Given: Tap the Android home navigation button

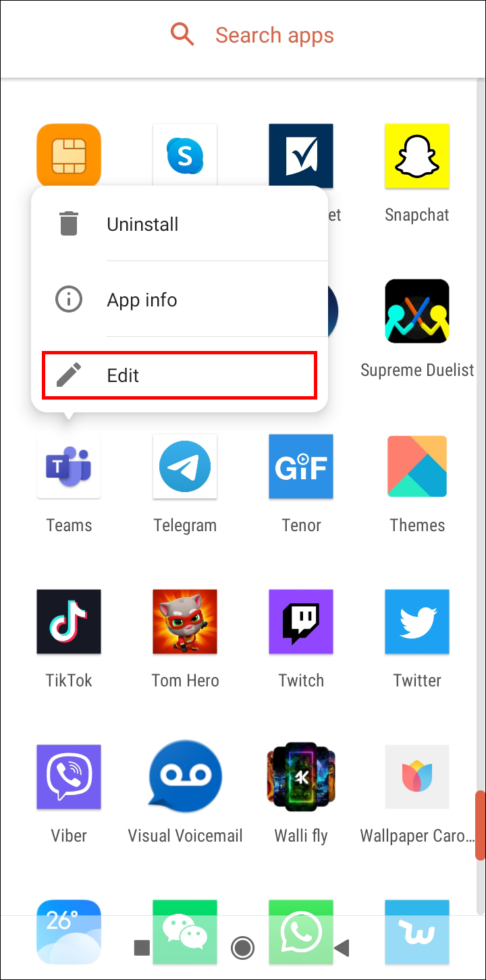Looking at the screenshot, I should point(242,948).
